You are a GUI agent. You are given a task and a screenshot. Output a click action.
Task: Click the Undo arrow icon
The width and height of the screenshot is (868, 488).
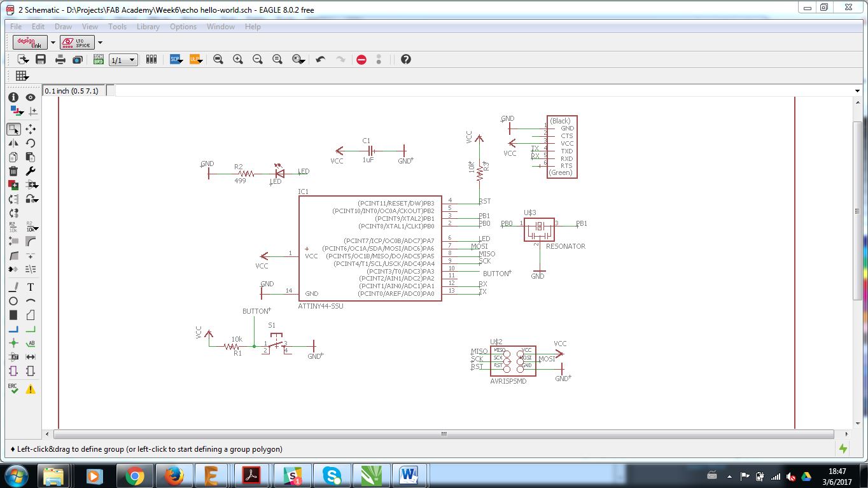(x=321, y=59)
